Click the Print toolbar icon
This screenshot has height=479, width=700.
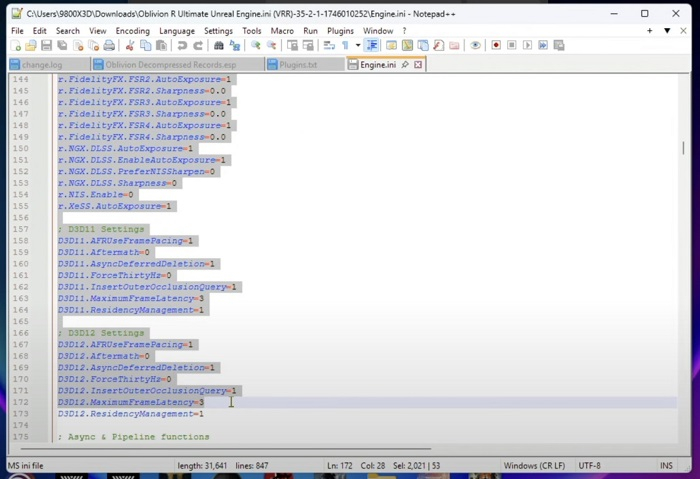tap(108, 46)
